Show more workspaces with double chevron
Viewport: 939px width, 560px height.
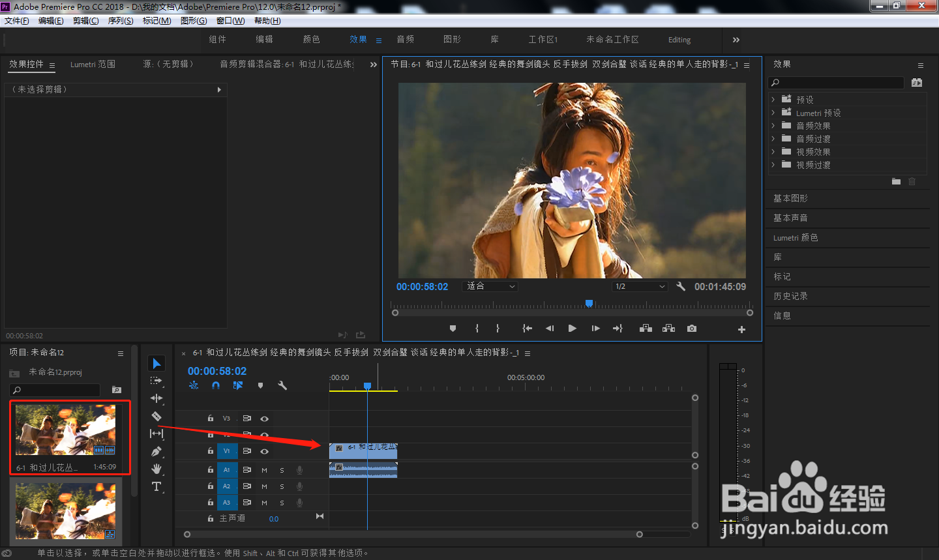pos(736,40)
